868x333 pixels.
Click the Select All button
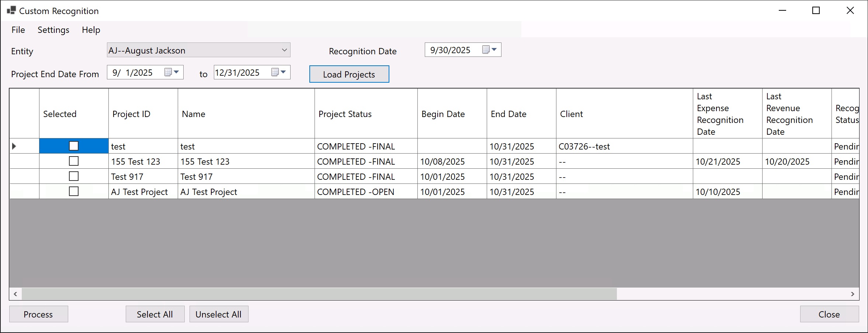point(154,314)
